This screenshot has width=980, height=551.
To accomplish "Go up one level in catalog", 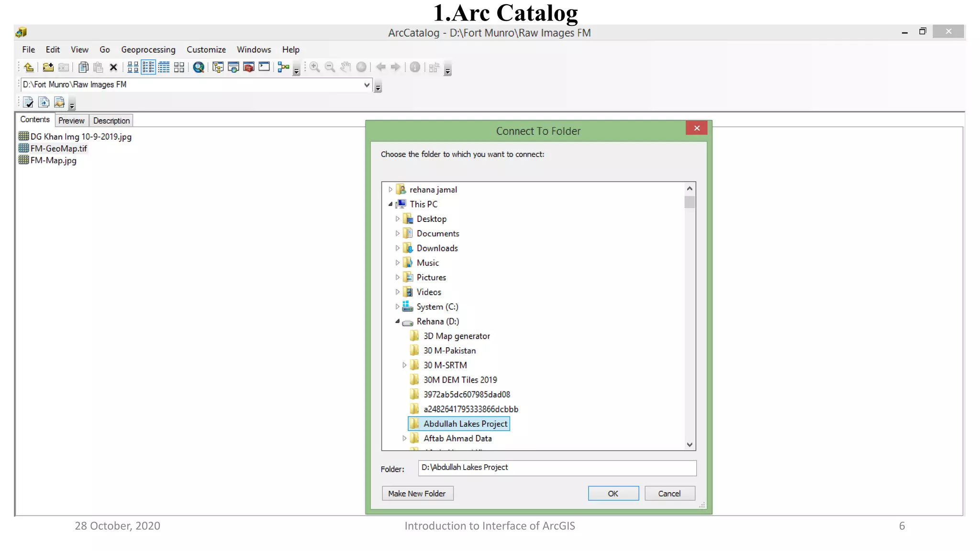I will click(29, 67).
